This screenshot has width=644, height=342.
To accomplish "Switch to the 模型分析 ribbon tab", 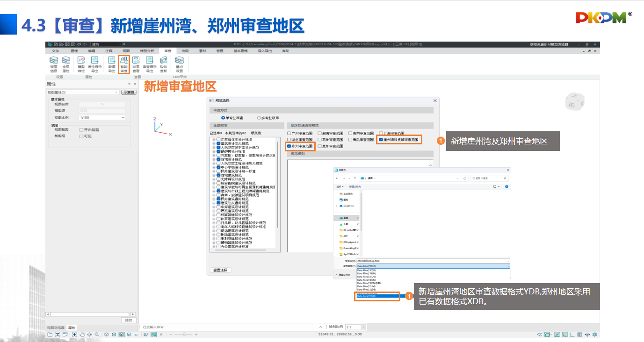I will coord(147,50).
